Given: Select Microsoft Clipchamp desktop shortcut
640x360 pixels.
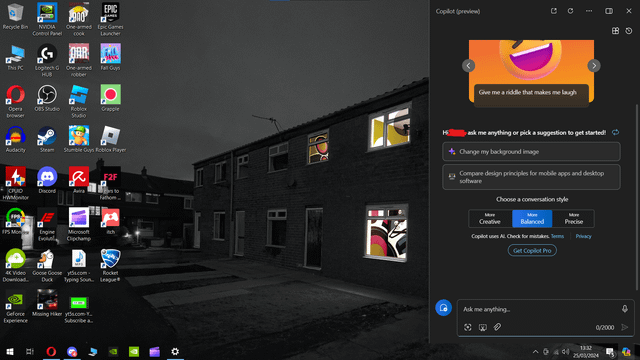Looking at the screenshot, I should coord(79,224).
